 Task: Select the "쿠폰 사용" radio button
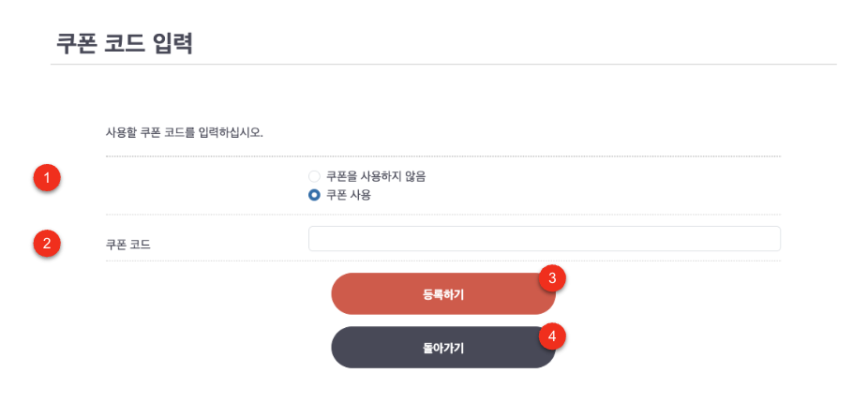(315, 196)
